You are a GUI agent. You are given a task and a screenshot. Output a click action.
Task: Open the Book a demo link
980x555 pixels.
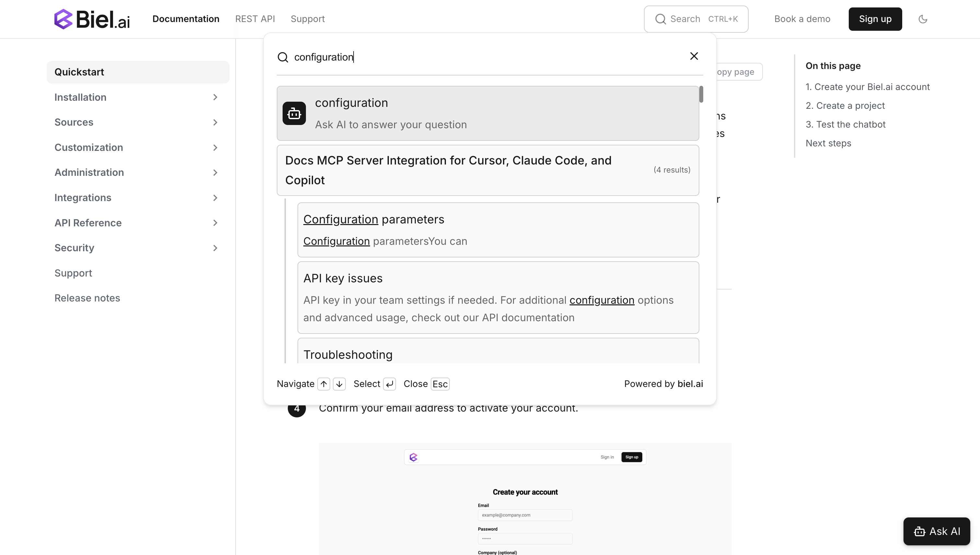coord(802,19)
